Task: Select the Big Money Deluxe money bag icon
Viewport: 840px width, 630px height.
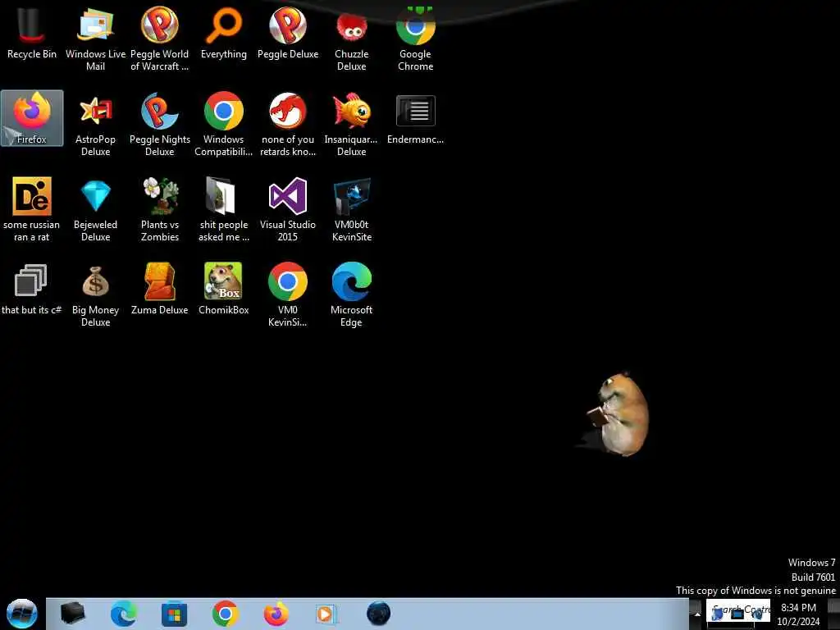Action: tap(95, 294)
